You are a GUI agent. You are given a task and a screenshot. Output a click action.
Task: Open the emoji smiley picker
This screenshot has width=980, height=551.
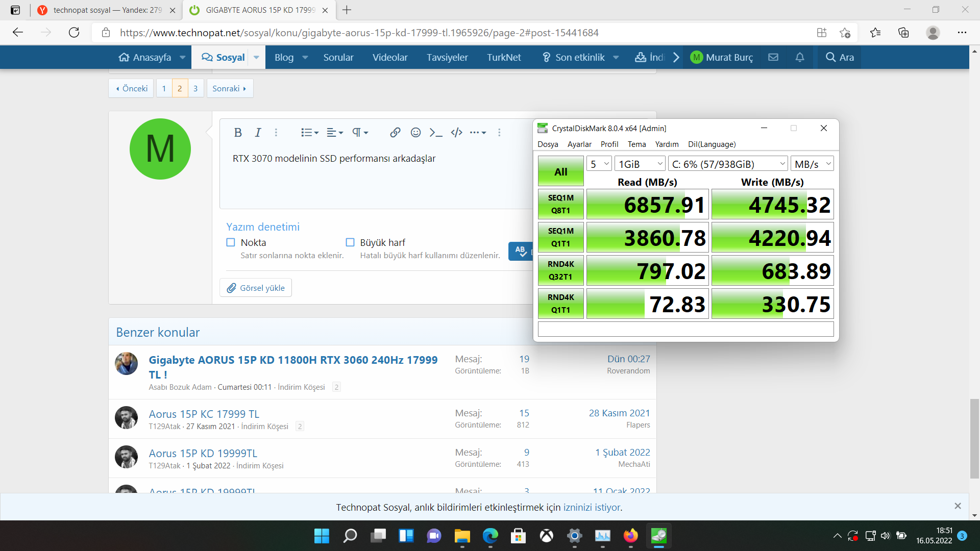tap(415, 133)
